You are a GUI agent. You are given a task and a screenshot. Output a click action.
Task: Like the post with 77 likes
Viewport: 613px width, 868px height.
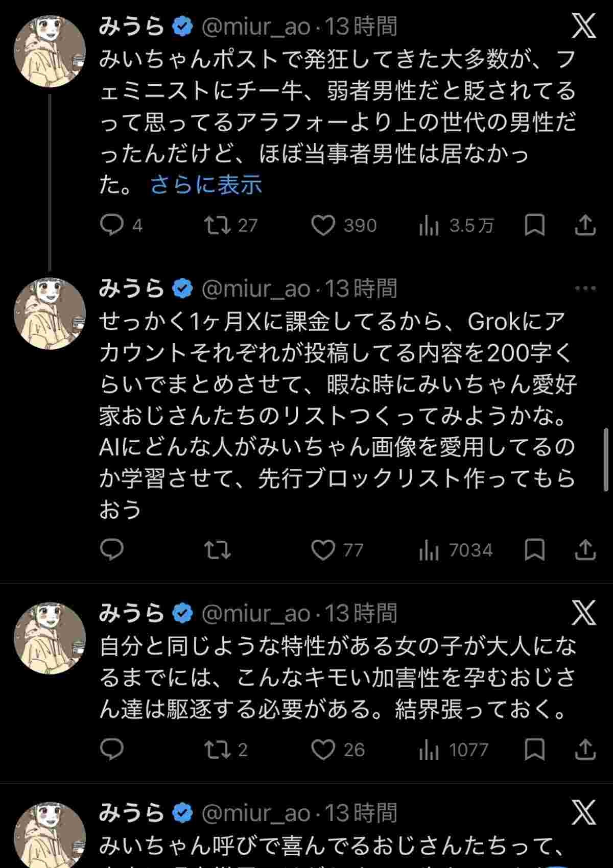(323, 550)
